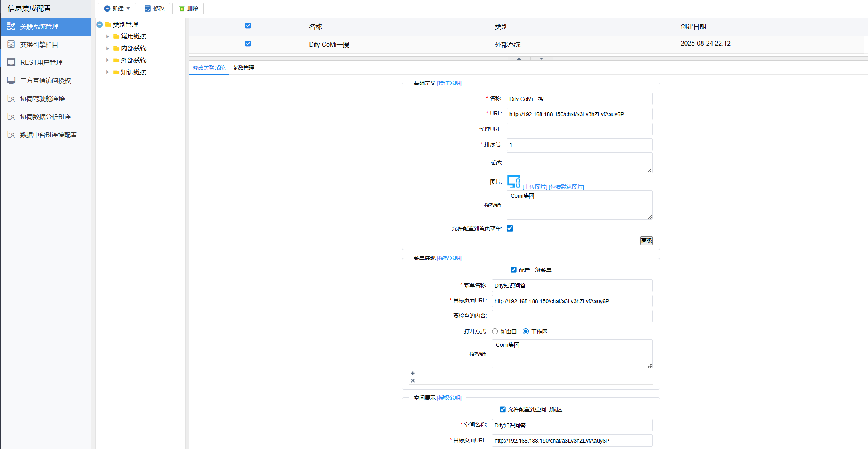Click the 交换引擎栏目 sidebar icon
Viewport: 868px width, 449px height.
(x=11, y=44)
